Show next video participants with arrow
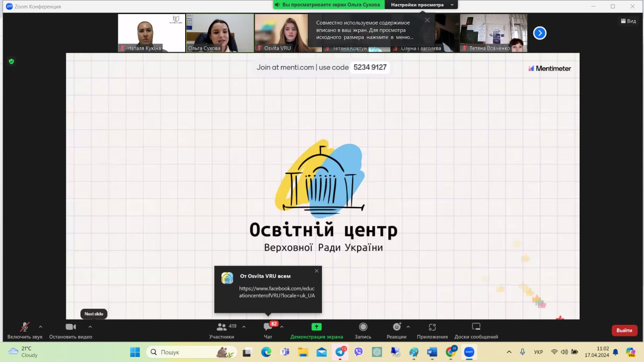The height and width of the screenshot is (362, 644). pos(539,33)
